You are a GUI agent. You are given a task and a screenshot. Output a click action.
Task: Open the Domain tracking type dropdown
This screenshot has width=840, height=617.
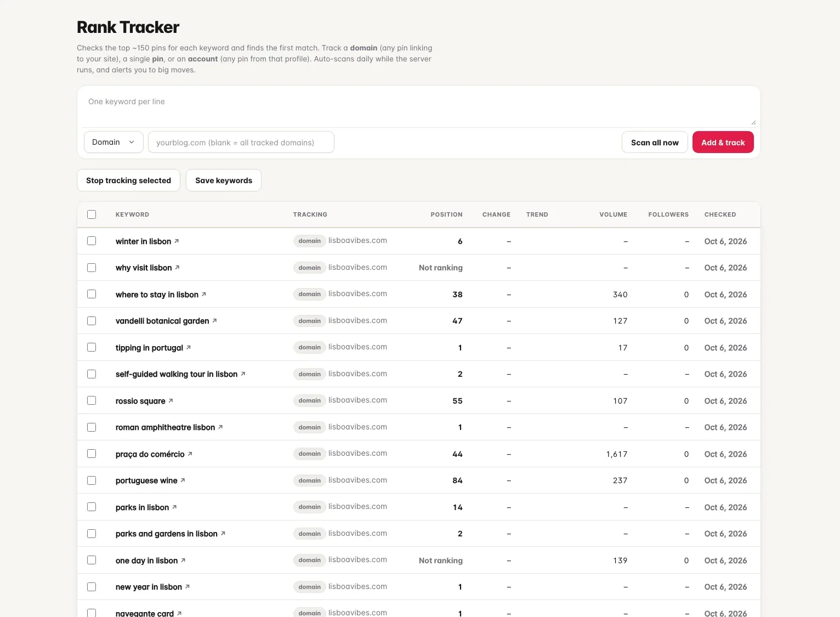113,142
